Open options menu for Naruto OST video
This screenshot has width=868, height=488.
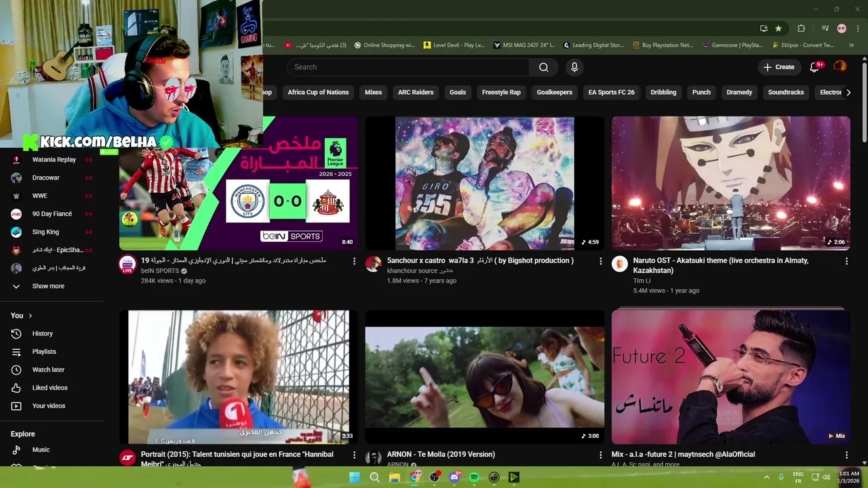[846, 261]
